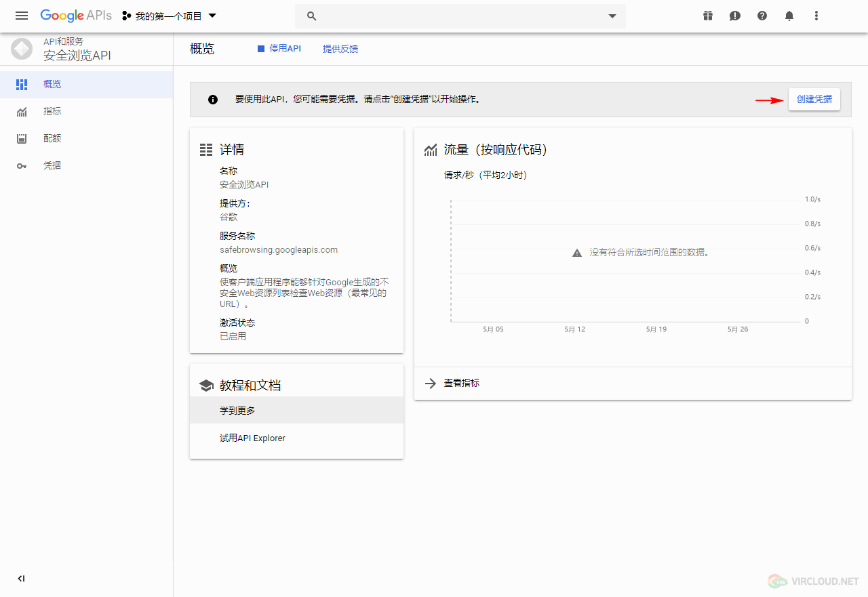Open 学到更多 item
Image resolution: width=868 pixels, height=597 pixels.
296,411
